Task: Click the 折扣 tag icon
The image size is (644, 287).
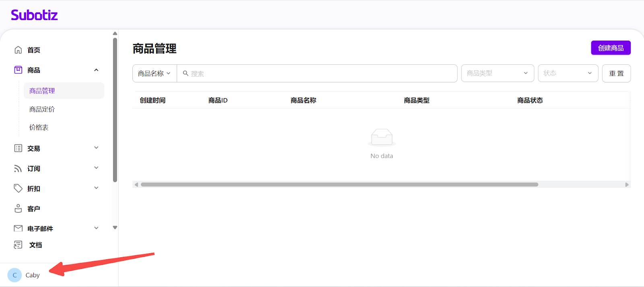Action: point(18,189)
